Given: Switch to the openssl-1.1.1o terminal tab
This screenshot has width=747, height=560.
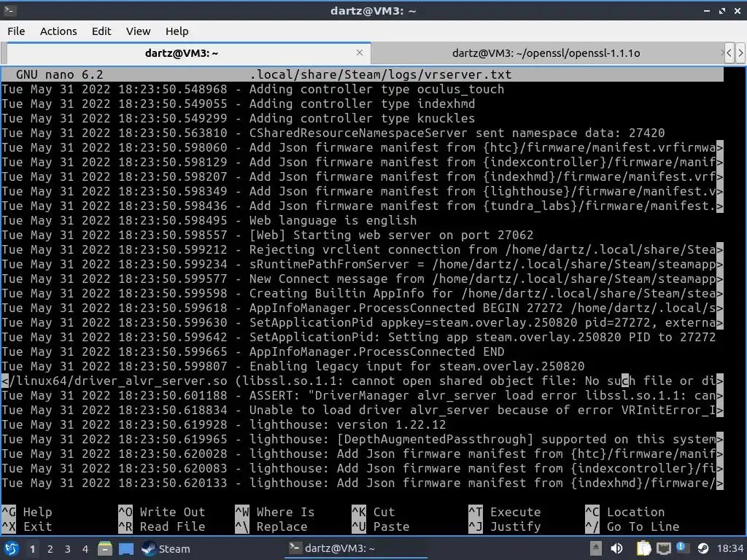Looking at the screenshot, I should [x=546, y=52].
